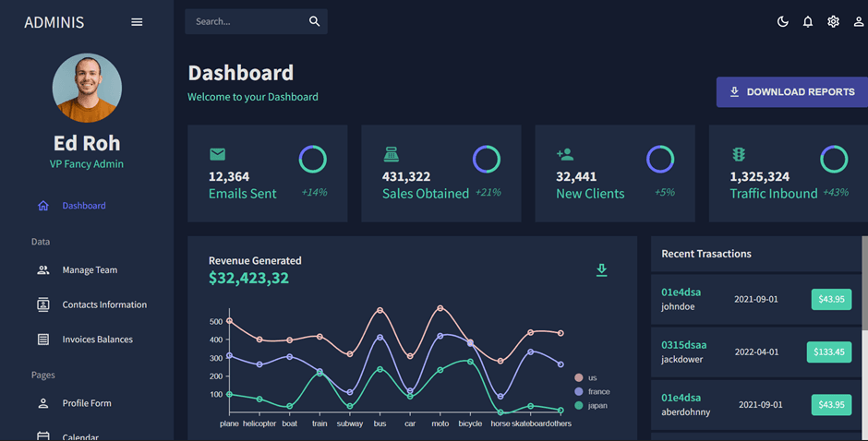The height and width of the screenshot is (441, 868).
Task: Click the Calendar sidebar icon
Action: click(43, 436)
